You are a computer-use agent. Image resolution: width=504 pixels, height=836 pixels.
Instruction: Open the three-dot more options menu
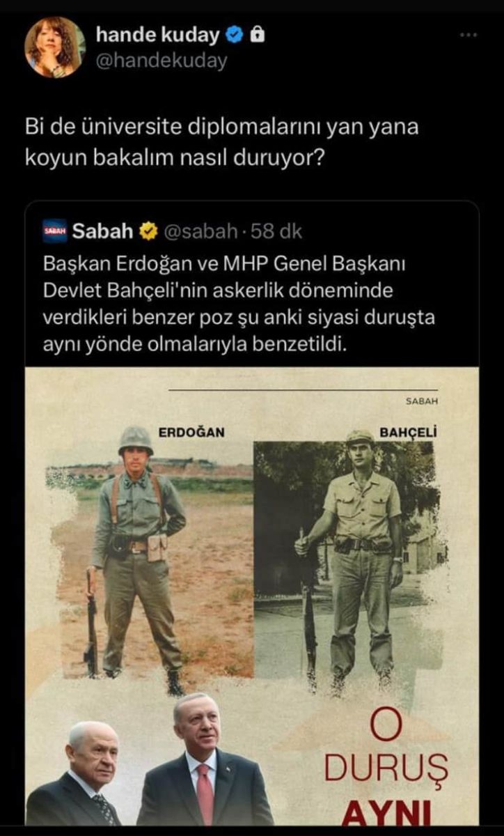[x=468, y=35]
